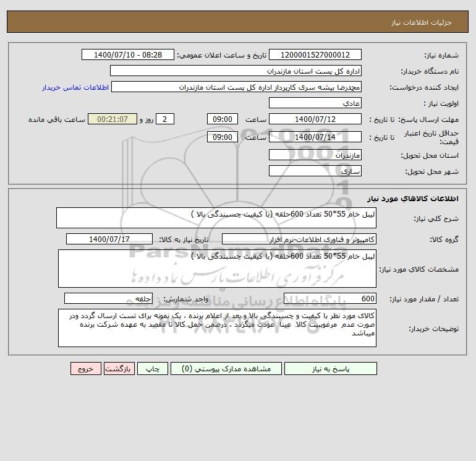Click the پاسخ به نیاز button
The image size is (476, 461).
coord(331,369)
